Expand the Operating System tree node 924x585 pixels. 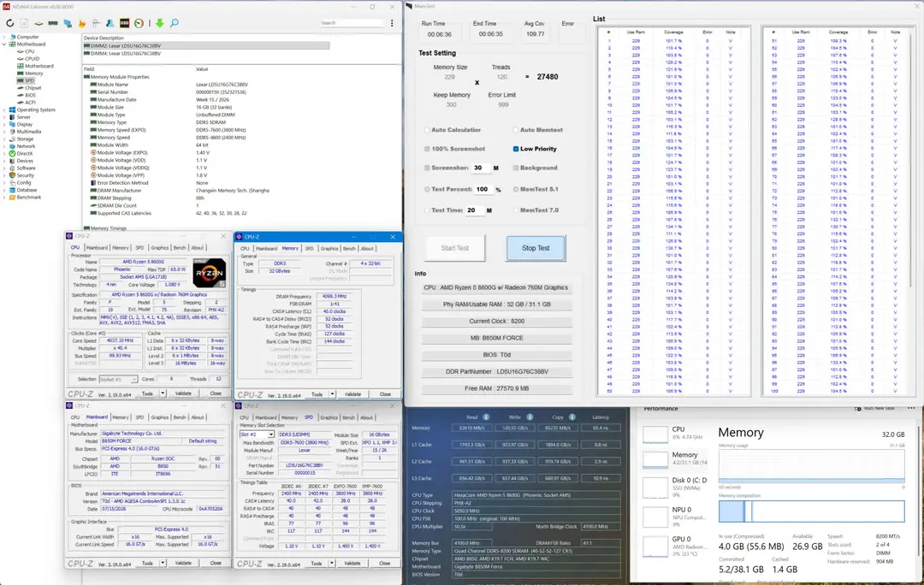click(x=5, y=109)
